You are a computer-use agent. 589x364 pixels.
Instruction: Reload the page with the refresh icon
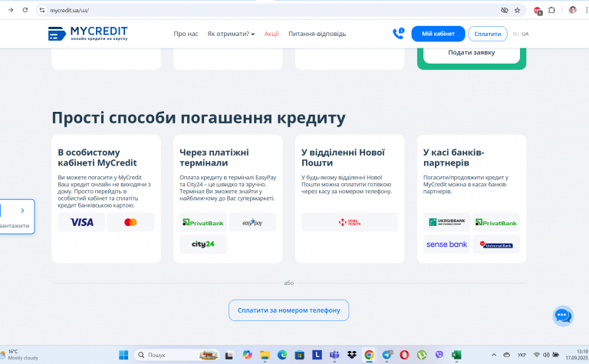(25, 10)
